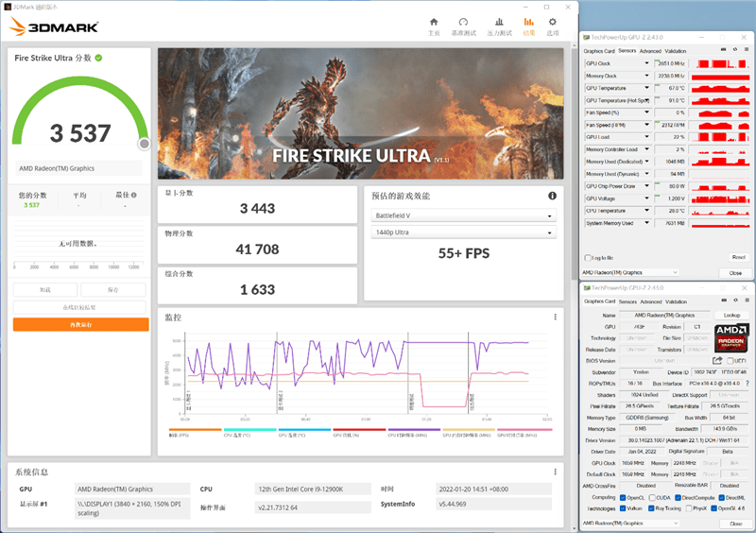The height and width of the screenshot is (533, 756).
Task: Click the GPU-Z sensors window hamburger menu icon
Action: pos(747,50)
